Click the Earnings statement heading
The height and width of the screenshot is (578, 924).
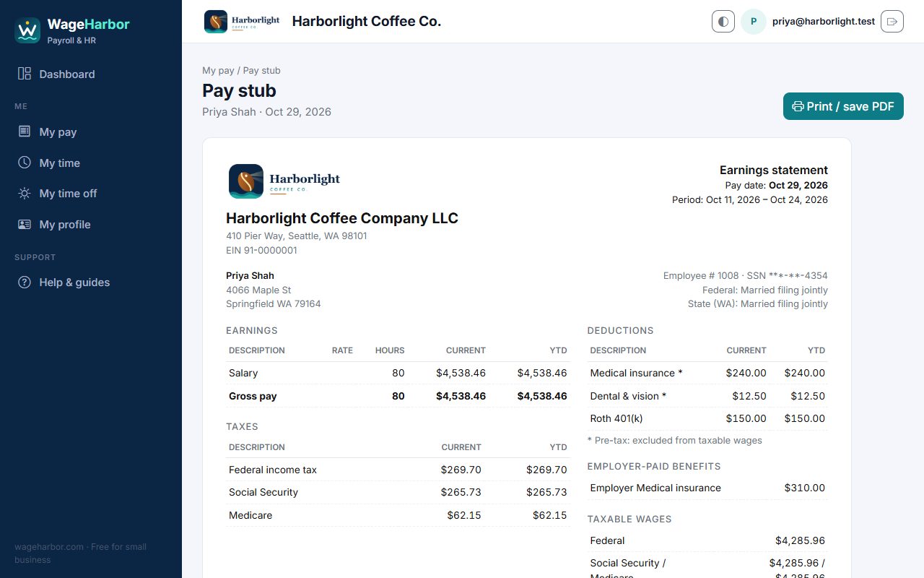(774, 170)
